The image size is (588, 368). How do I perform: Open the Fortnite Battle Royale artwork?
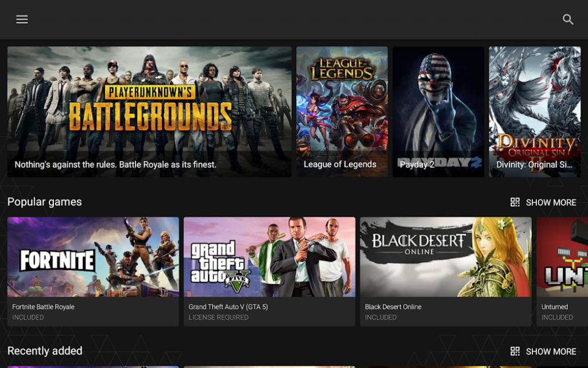93,257
